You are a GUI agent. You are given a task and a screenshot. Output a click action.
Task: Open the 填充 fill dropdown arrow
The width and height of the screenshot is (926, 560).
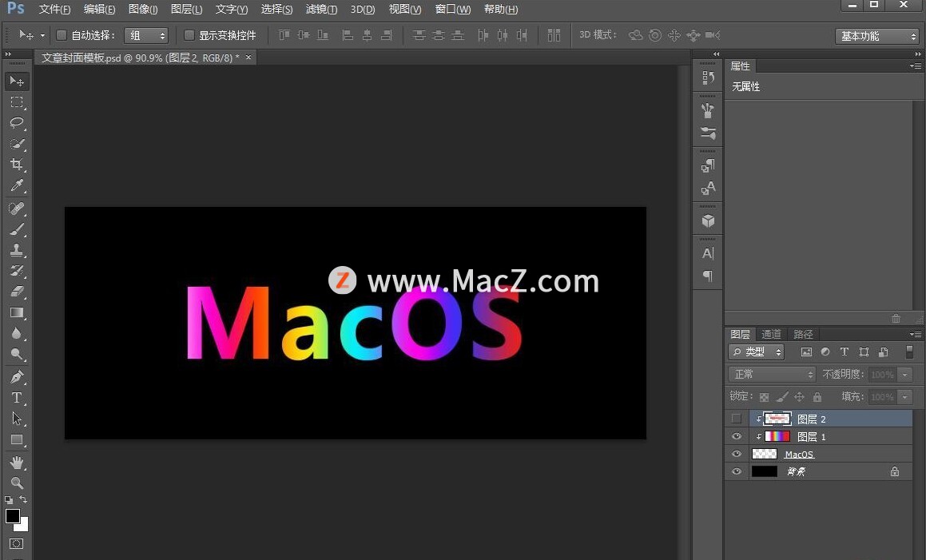[x=904, y=397]
